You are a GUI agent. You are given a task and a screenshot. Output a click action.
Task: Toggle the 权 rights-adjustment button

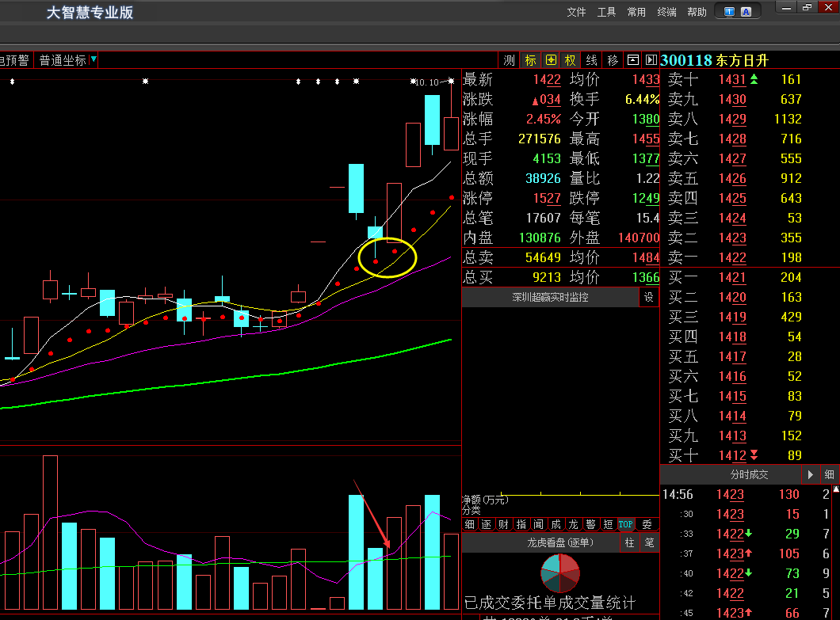571,60
